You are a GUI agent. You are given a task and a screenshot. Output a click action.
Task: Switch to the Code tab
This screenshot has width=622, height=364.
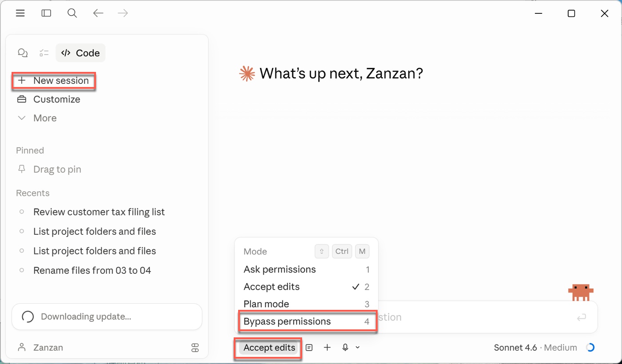coord(80,53)
